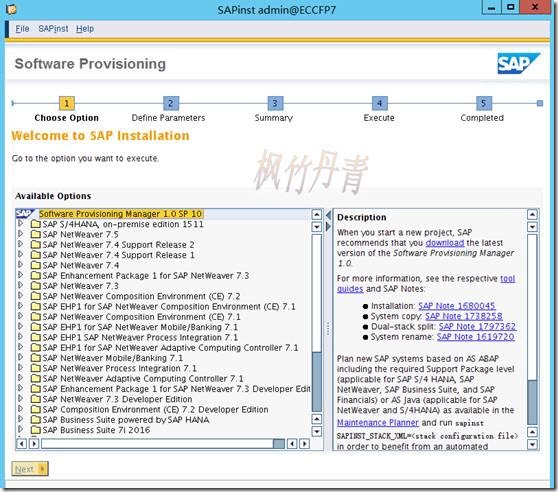Click Description pane scroll up arrow
This screenshot has width=558, height=492.
pos(532,215)
